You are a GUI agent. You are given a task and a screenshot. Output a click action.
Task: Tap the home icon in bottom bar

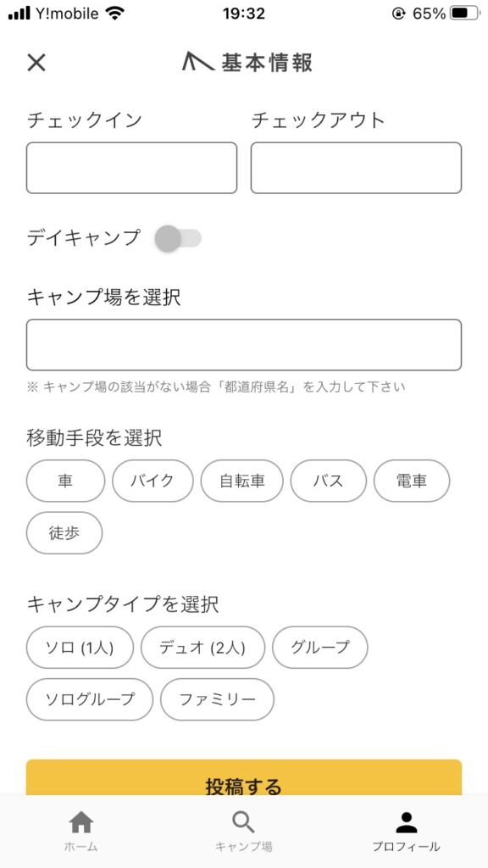tap(81, 822)
